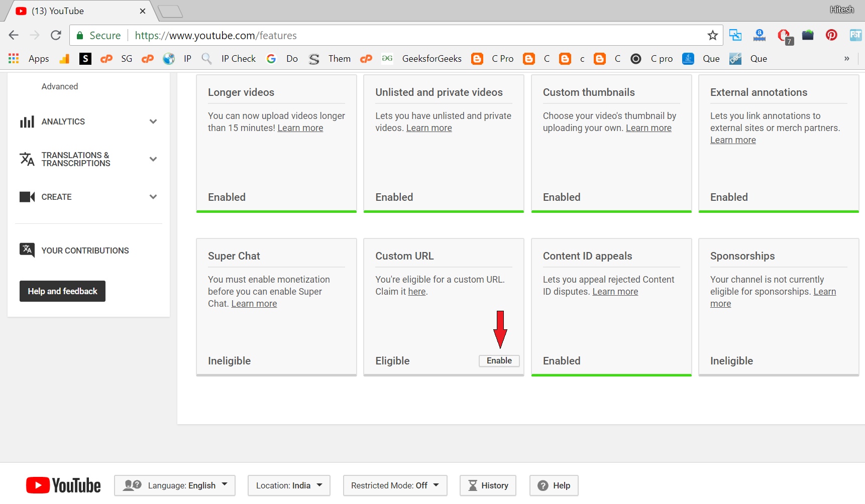Open the Pinterest extension icon
The image size is (865, 504).
[x=831, y=35]
